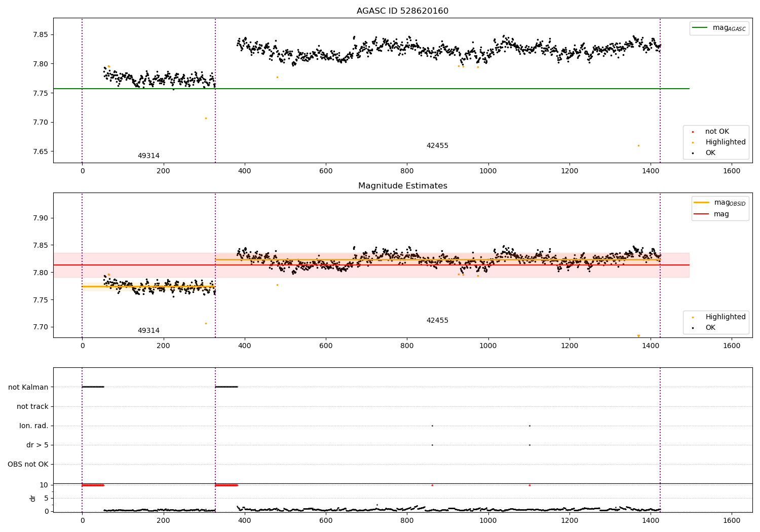Click the 7.90 tick label in middle plot

[x=41, y=218]
